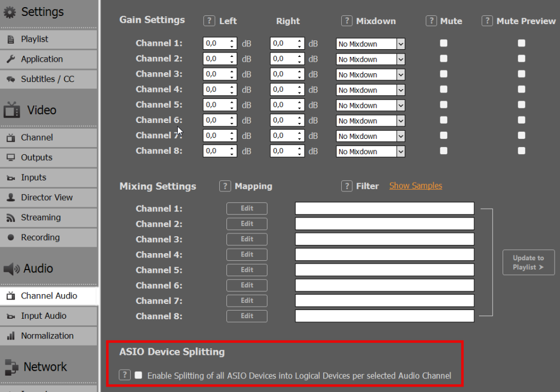Open Channel 8 Mixdown dropdown
Viewport: 560px width, 392px height.
tap(370, 151)
